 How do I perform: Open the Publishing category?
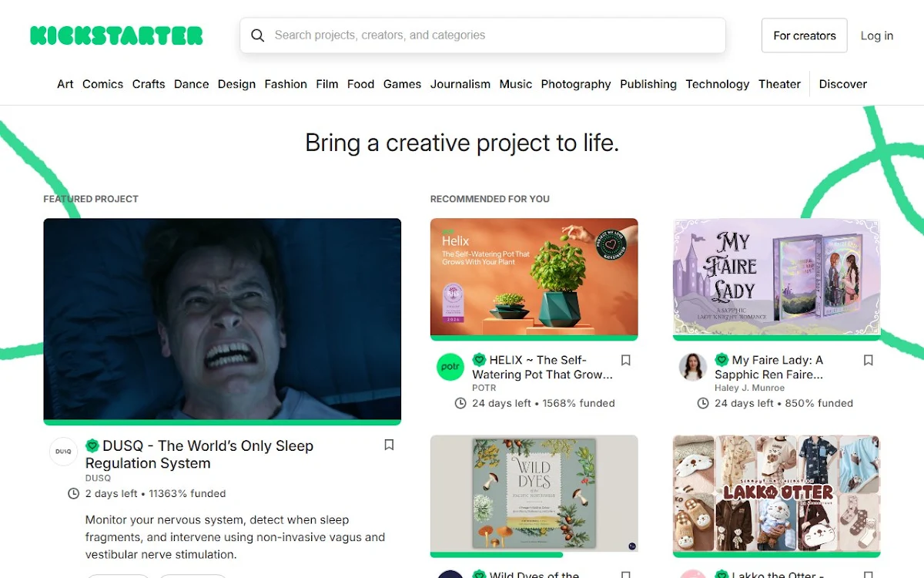pyautogui.click(x=648, y=84)
